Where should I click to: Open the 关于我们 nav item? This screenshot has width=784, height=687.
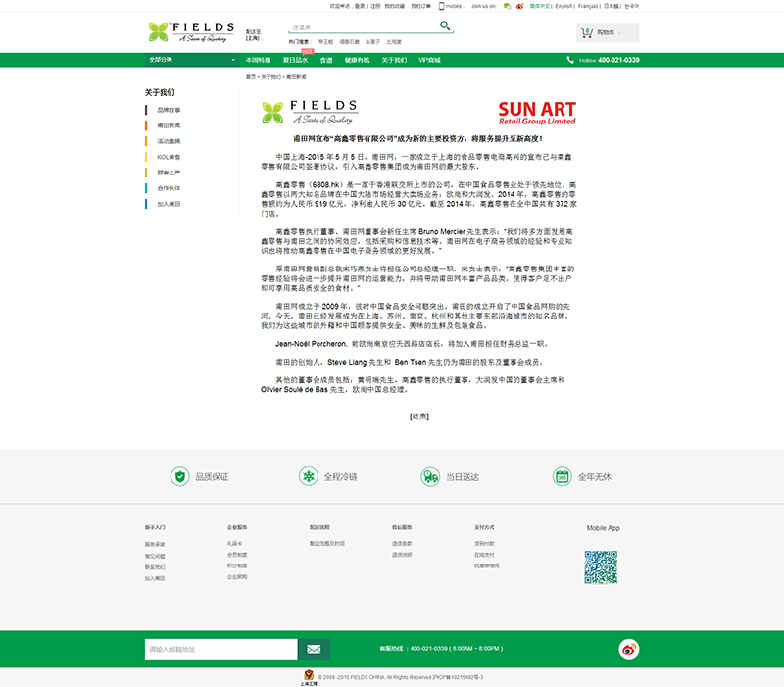(x=394, y=60)
